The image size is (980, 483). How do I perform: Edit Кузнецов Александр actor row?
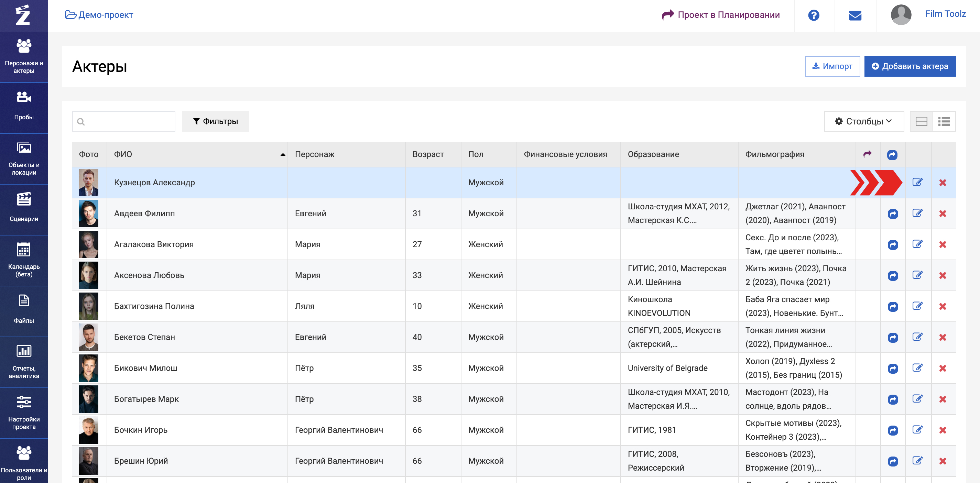click(x=918, y=182)
